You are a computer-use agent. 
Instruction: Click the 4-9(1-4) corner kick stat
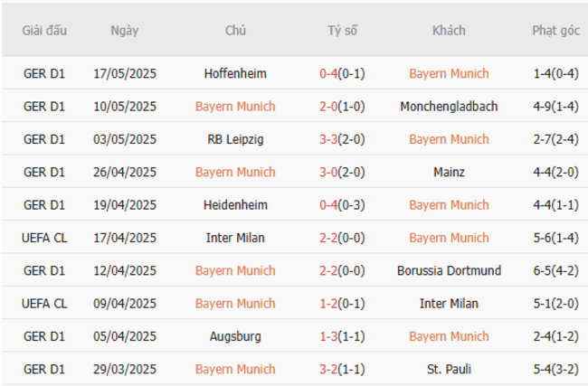555,107
